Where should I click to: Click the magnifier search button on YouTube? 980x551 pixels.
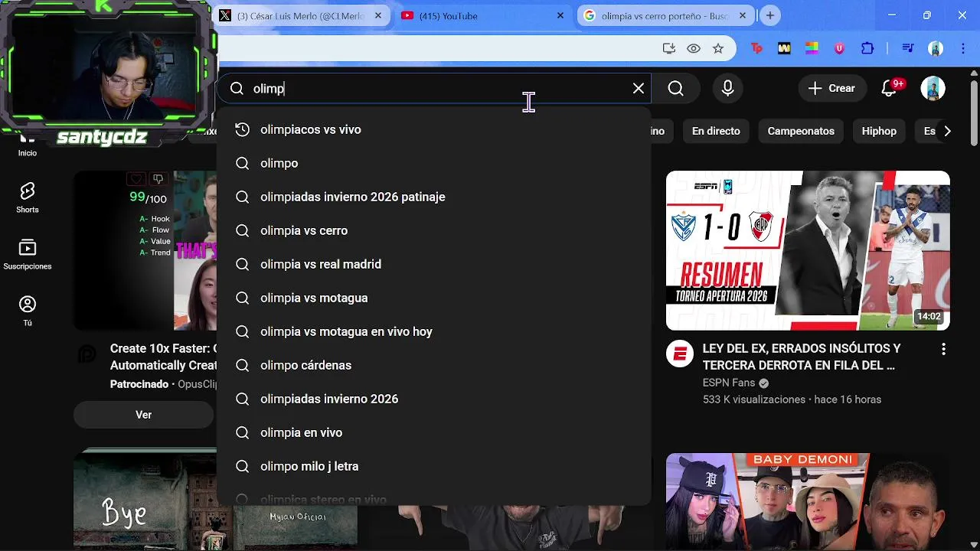(x=675, y=89)
